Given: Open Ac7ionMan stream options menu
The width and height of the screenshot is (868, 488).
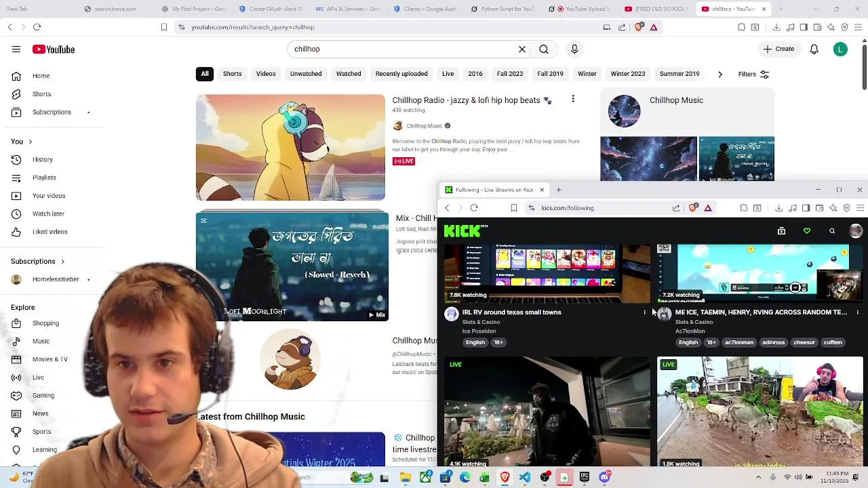Looking at the screenshot, I should coord(858,312).
